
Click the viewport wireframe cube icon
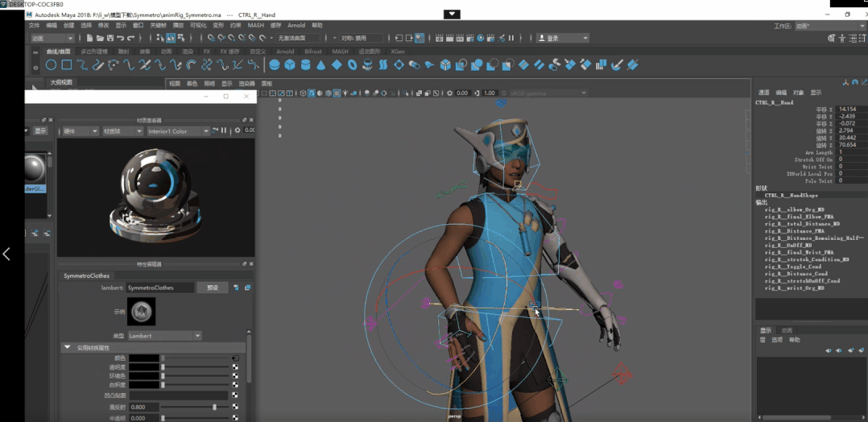(303, 93)
